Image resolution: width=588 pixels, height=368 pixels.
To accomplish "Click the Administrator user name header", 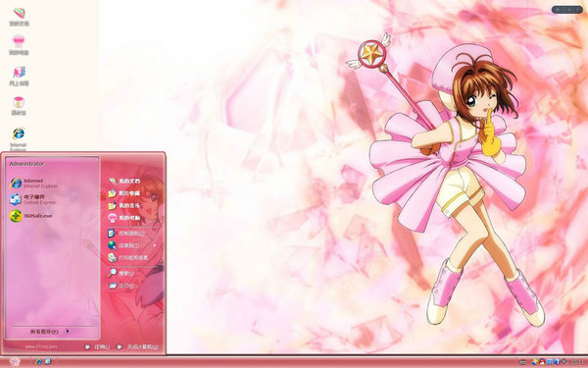I will coord(26,164).
